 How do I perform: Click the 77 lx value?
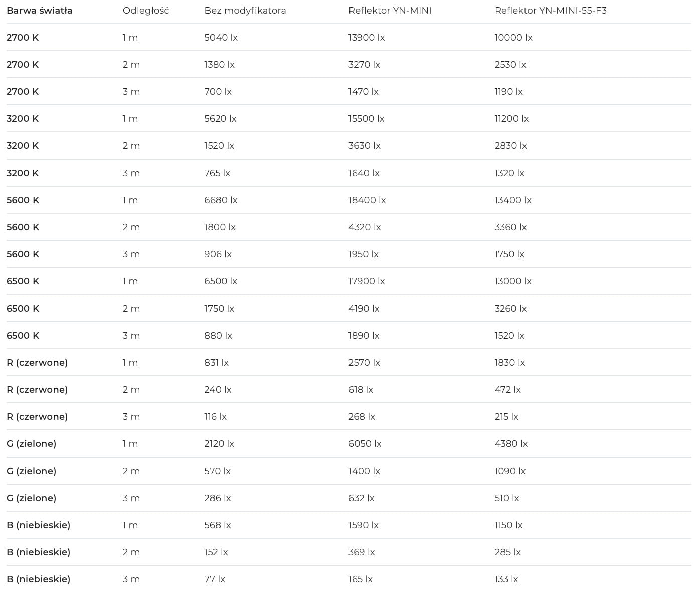[215, 579]
